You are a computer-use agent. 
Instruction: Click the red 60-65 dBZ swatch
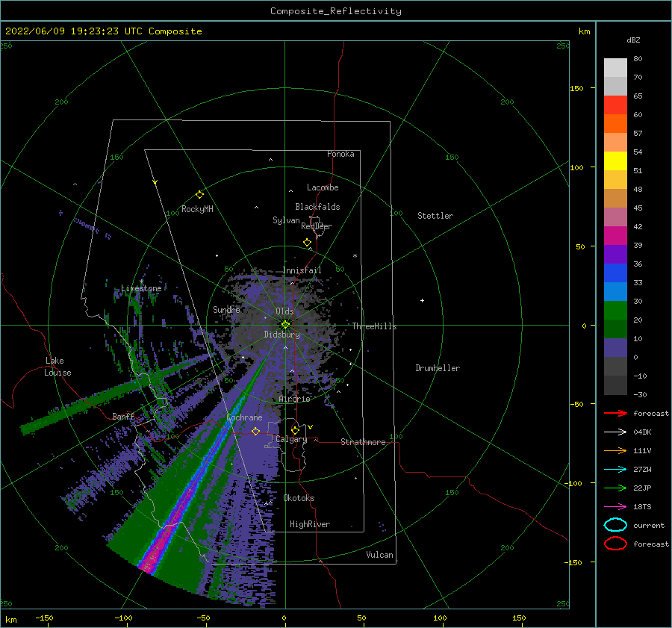point(615,105)
